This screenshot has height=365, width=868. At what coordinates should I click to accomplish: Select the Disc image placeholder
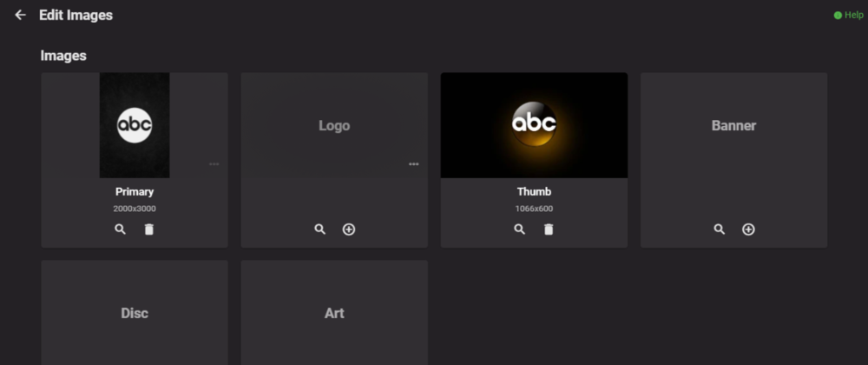tap(135, 313)
